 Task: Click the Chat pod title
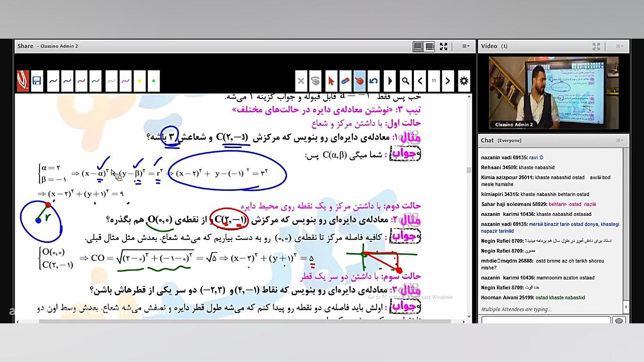[x=487, y=140]
